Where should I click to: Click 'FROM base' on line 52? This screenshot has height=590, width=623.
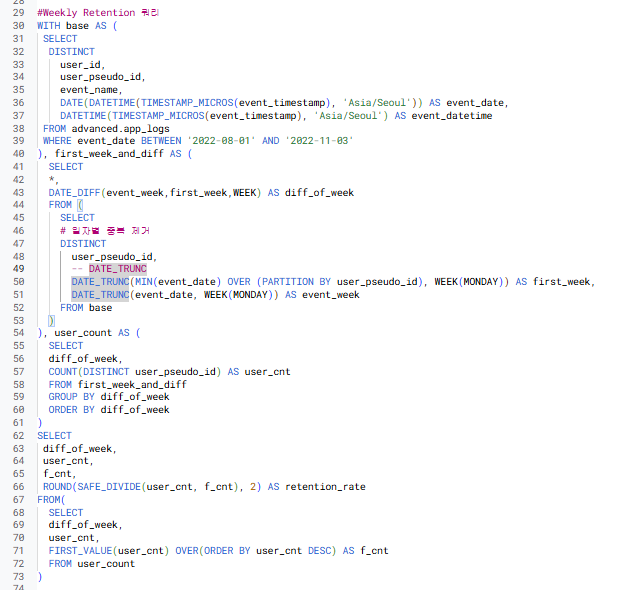point(86,308)
